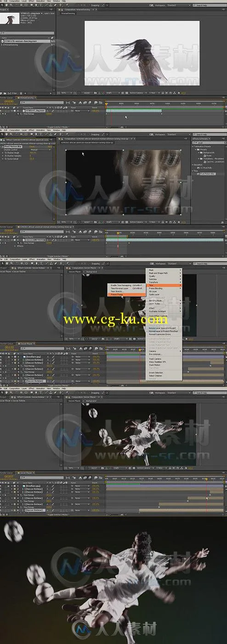Expand the Vector Detail property twirl
The width and height of the screenshot is (227, 644).
point(2,159)
